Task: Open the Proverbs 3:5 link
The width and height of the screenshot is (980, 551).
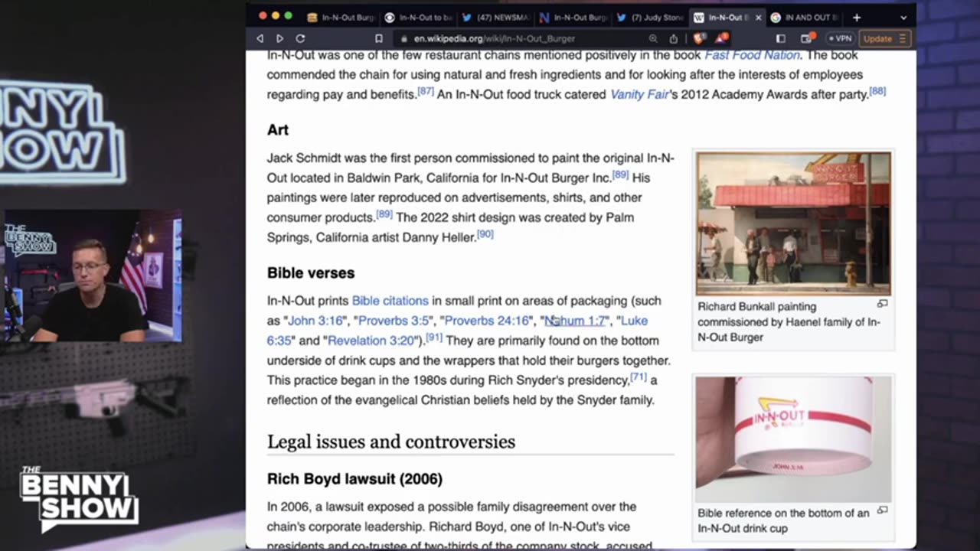Action: coord(394,321)
